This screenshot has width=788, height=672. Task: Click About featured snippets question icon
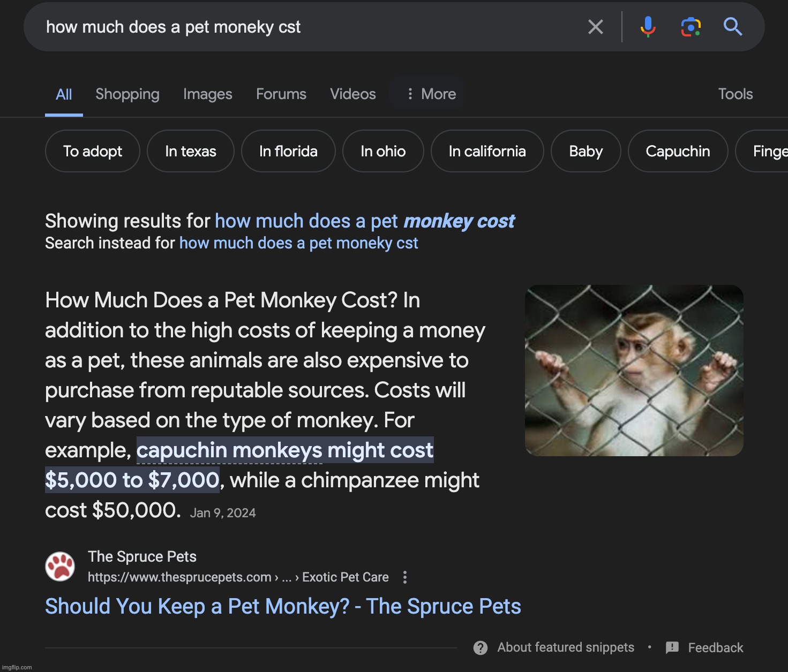coord(481,648)
